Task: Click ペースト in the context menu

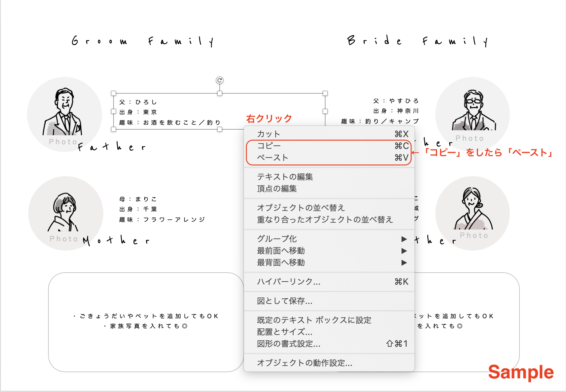Action: coord(272,158)
